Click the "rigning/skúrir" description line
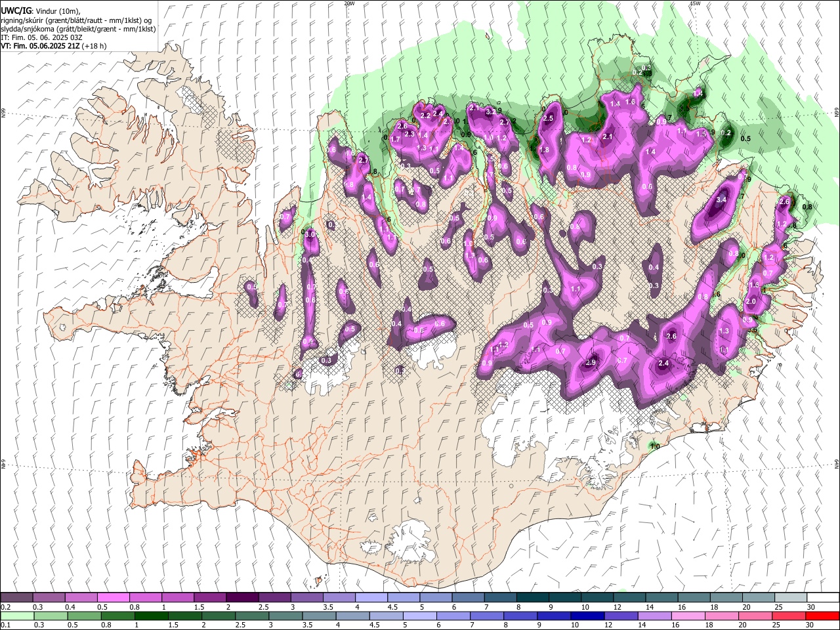The image size is (840, 630). (x=76, y=20)
